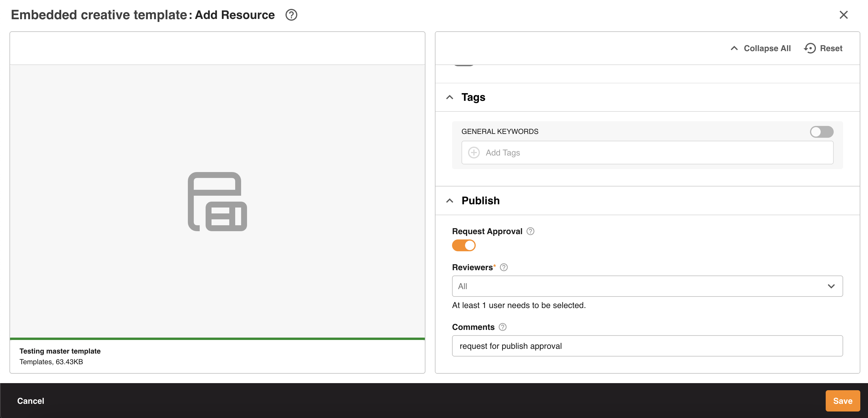Click Cancel in the bottom bar
868x418 pixels.
[31, 401]
